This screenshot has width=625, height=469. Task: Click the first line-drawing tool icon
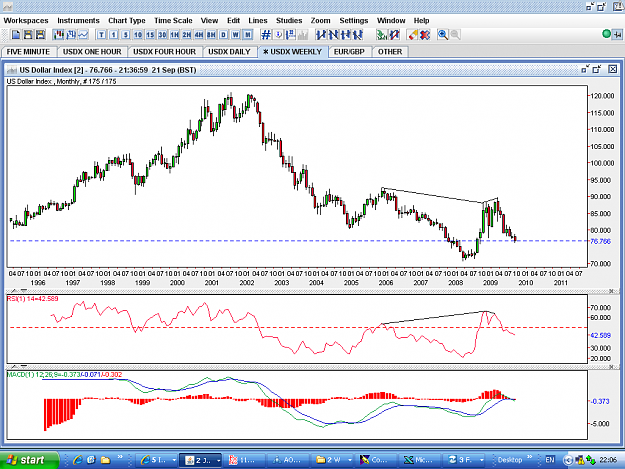[320, 35]
